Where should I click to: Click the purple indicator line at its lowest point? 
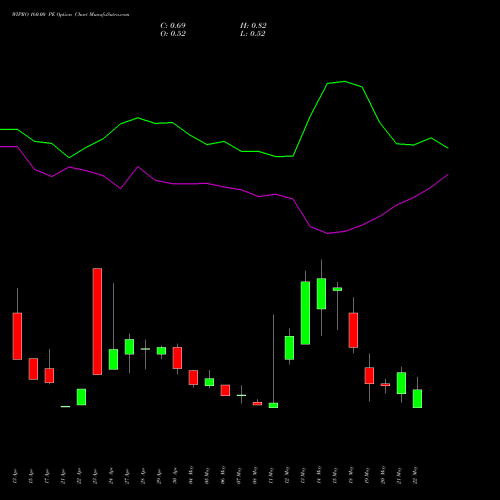pyautogui.click(x=328, y=233)
